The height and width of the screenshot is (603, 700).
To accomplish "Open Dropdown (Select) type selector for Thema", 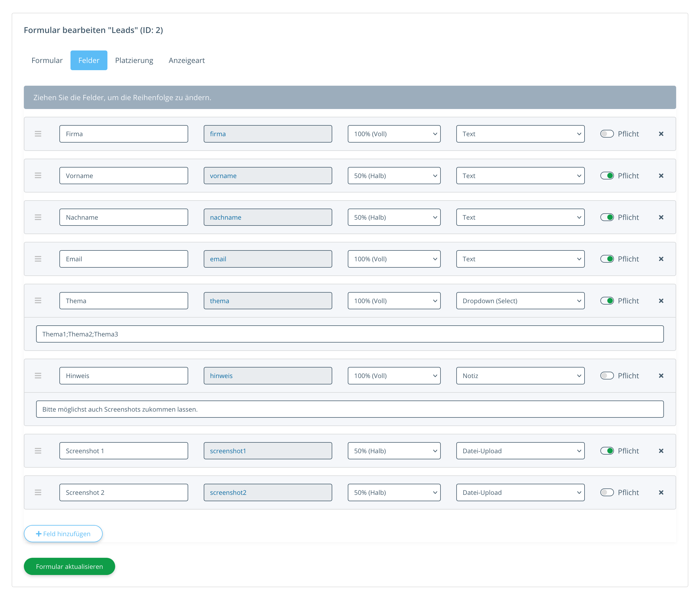I will click(520, 300).
